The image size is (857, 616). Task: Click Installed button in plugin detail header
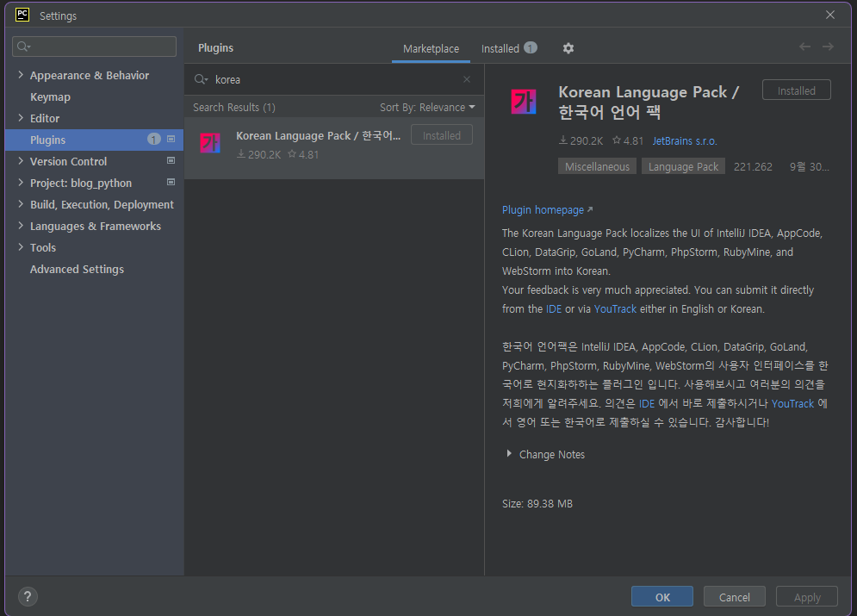(797, 90)
